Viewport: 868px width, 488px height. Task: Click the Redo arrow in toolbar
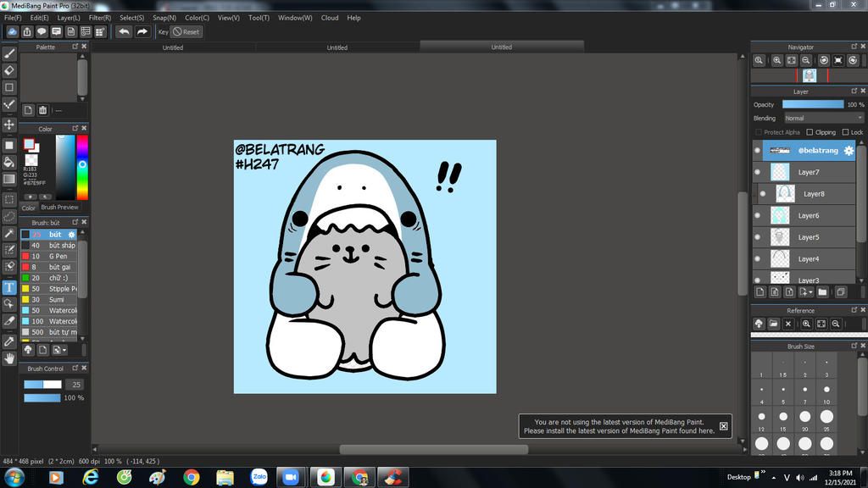click(142, 31)
